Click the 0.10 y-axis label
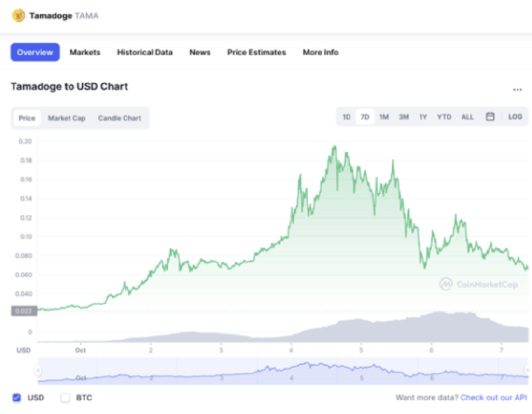 26,236
